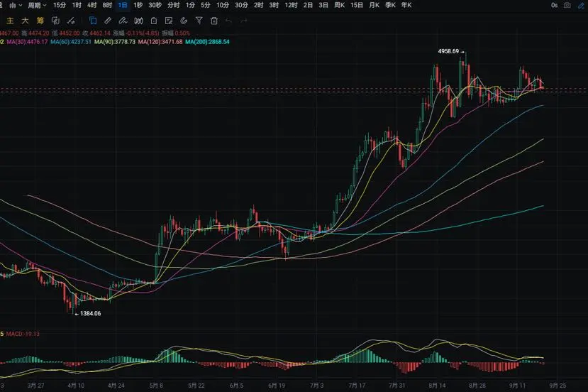
Task: Delete drawings with trash icon
Action: [x=214, y=21]
